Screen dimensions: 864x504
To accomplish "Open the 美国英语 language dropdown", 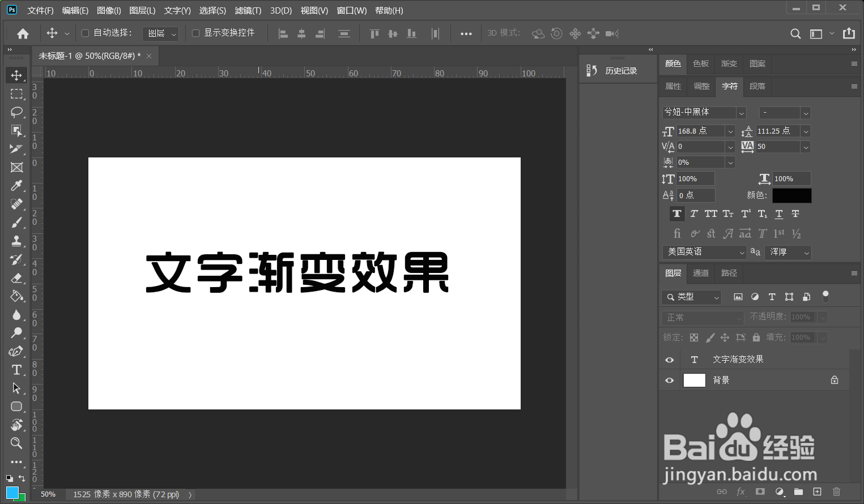I will click(x=704, y=252).
